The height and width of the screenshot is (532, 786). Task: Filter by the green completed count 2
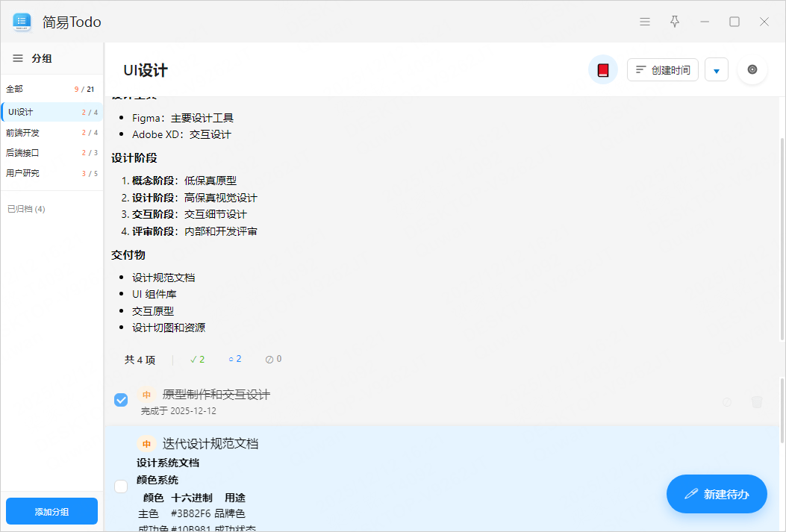point(198,360)
